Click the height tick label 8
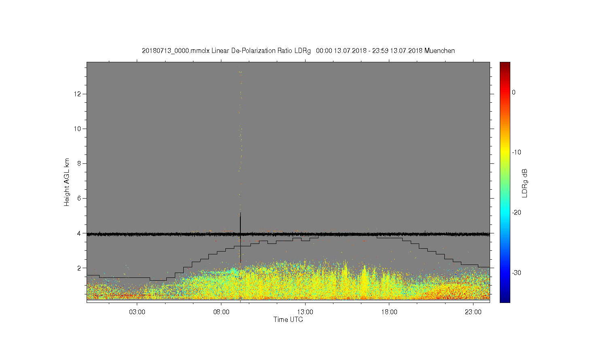Screen dimensions: 607x364 (79, 164)
